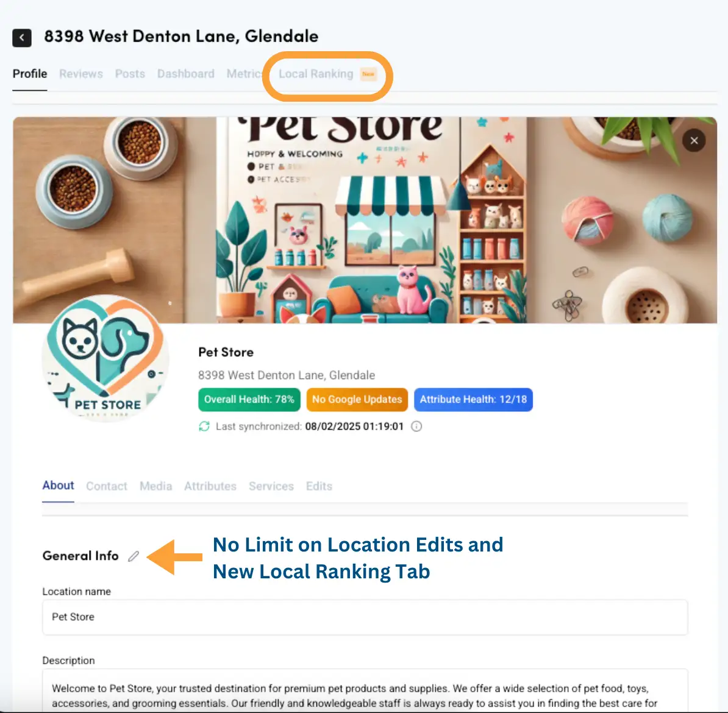
Task: Dismiss the cover photo with X icon
Action: [694, 140]
